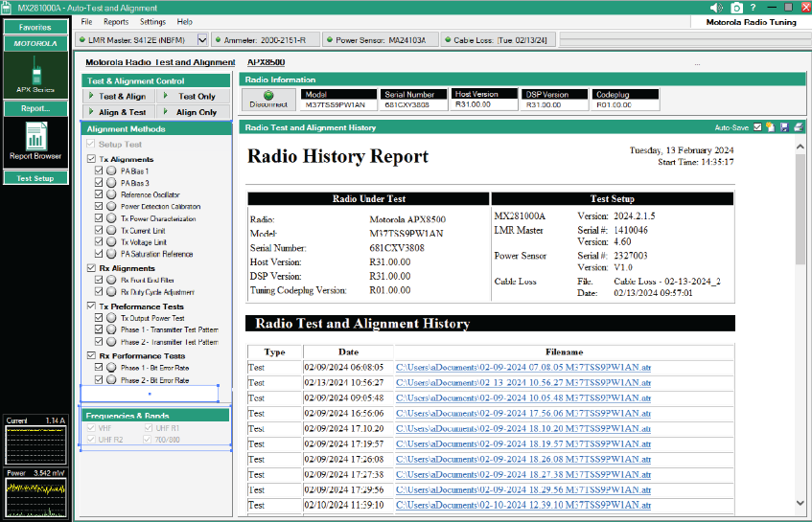Viewport: 812px width, 522px height.
Task: Click the Test Only play button
Action: point(192,96)
